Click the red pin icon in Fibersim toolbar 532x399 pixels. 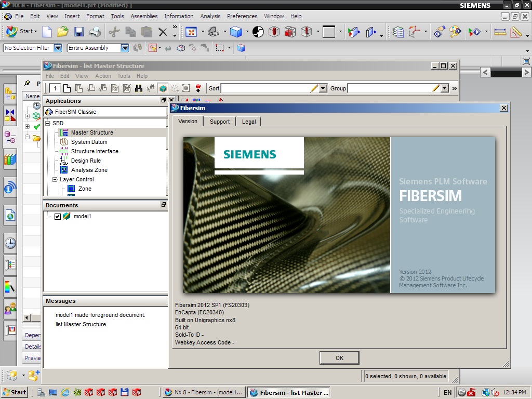click(x=198, y=88)
